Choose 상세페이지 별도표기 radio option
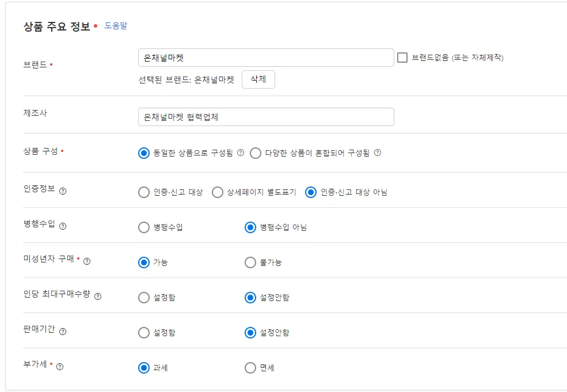 coord(217,192)
